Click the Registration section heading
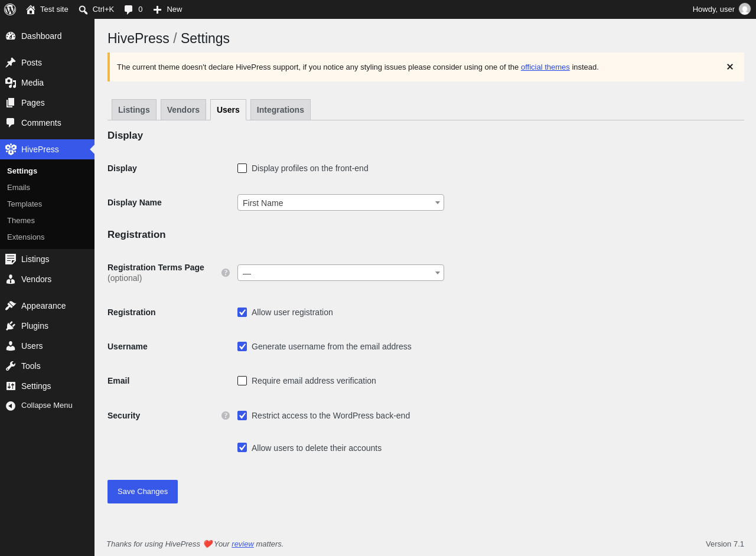Viewport: 756px width, 556px height. 136,235
